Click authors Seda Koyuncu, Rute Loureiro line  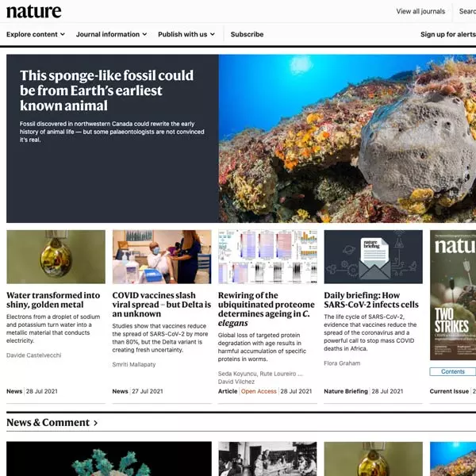(260, 374)
